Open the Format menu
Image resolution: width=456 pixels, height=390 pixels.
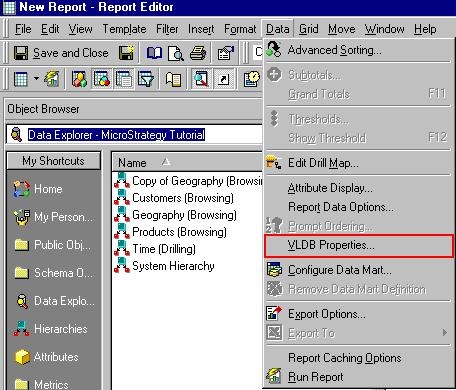pos(240,29)
